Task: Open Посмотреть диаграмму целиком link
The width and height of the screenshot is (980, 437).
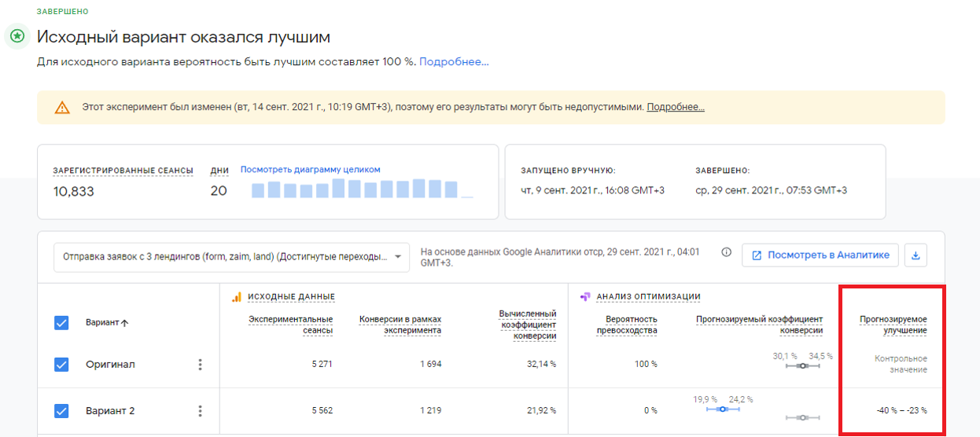Action: point(310,170)
